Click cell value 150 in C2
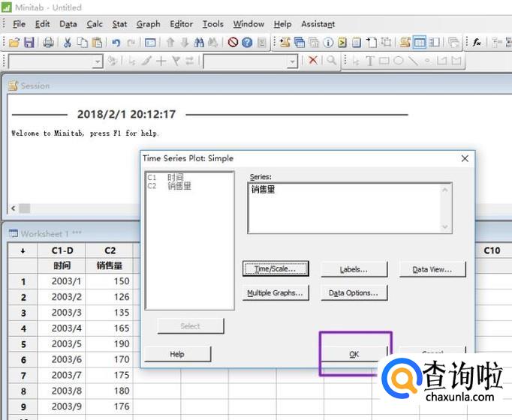This screenshot has height=420, width=512. 110,281
